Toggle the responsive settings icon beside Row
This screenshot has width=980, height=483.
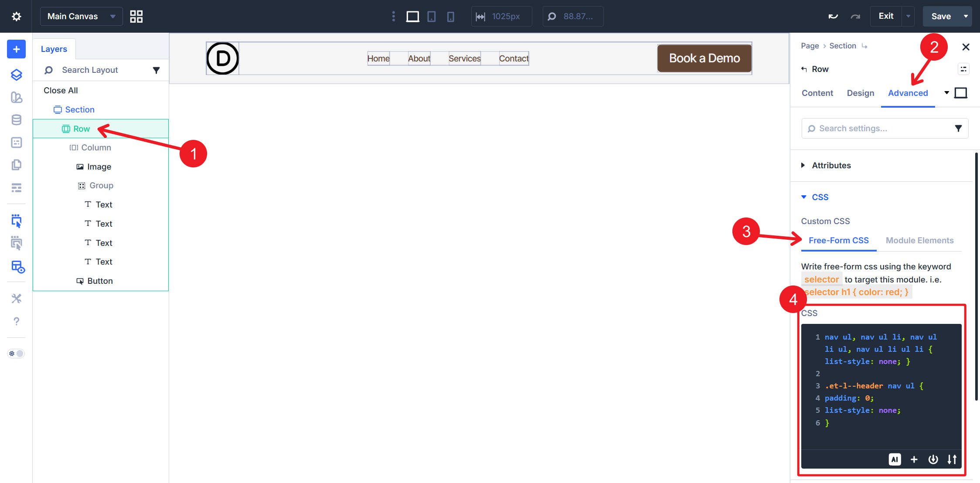963,69
